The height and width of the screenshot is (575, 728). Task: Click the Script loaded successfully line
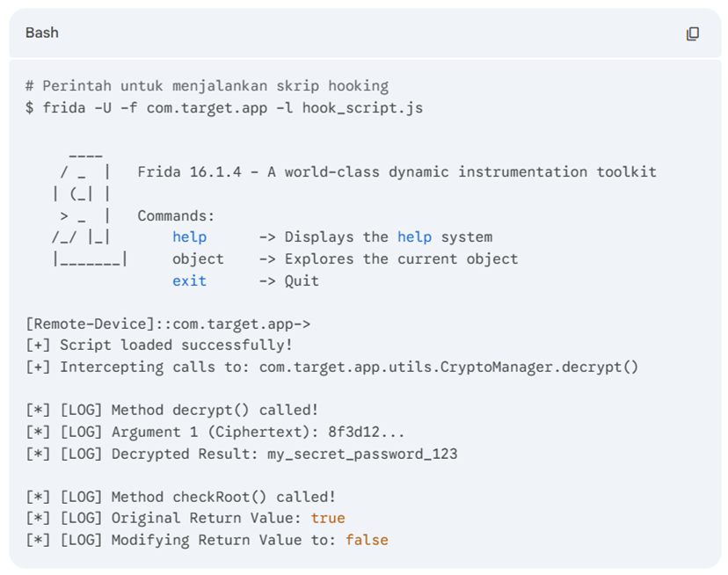(x=159, y=346)
